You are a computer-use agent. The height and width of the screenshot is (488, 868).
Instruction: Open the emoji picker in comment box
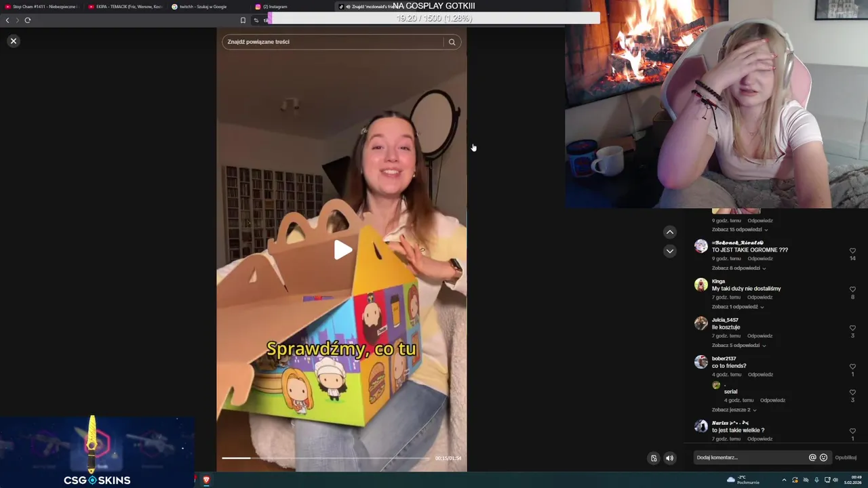tap(823, 457)
